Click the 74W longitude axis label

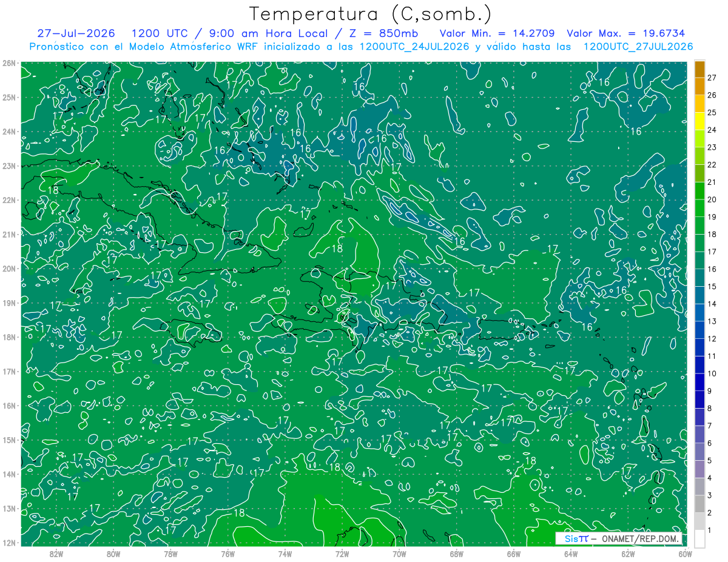pyautogui.click(x=285, y=554)
